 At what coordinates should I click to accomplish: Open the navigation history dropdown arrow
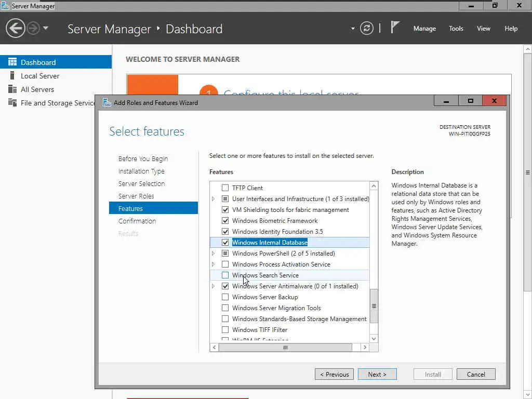pyautogui.click(x=46, y=28)
